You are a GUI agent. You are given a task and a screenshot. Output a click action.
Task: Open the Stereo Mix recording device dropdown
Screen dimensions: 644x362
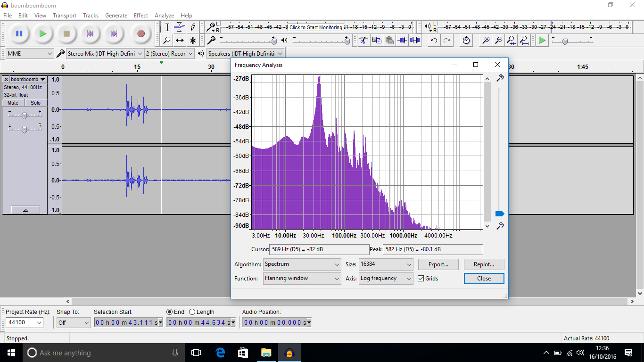tap(104, 54)
